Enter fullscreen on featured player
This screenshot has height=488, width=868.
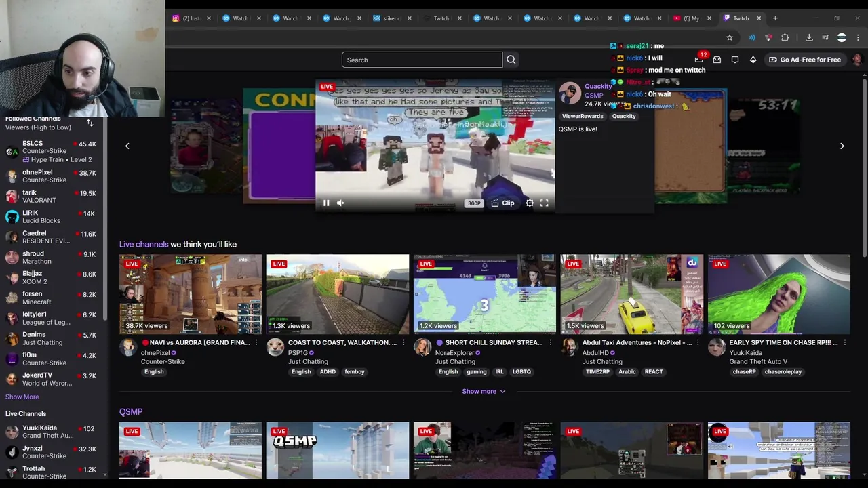[x=544, y=203]
